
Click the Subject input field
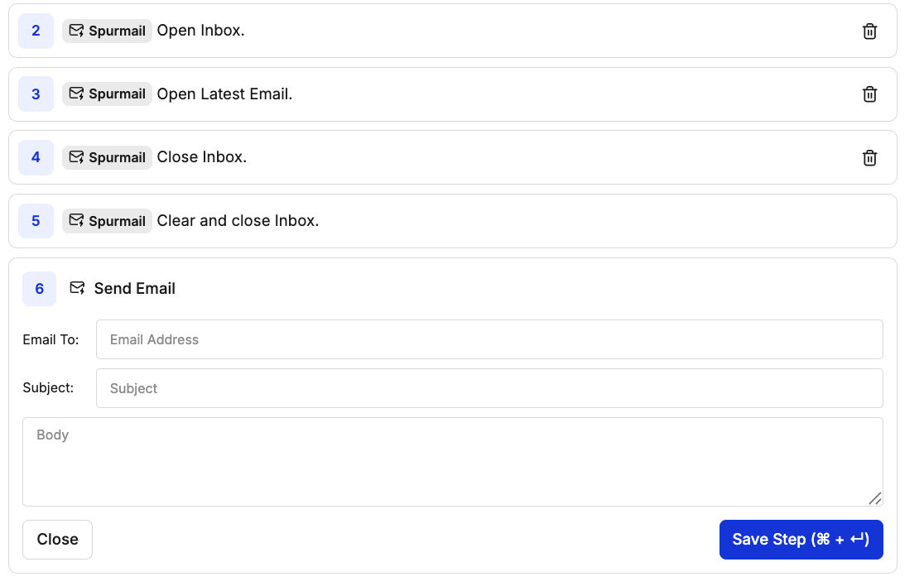click(489, 388)
